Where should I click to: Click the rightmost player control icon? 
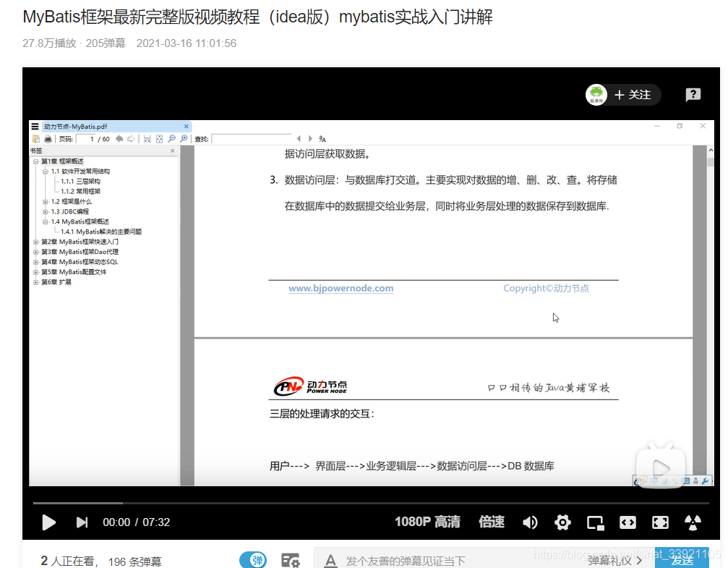693,522
